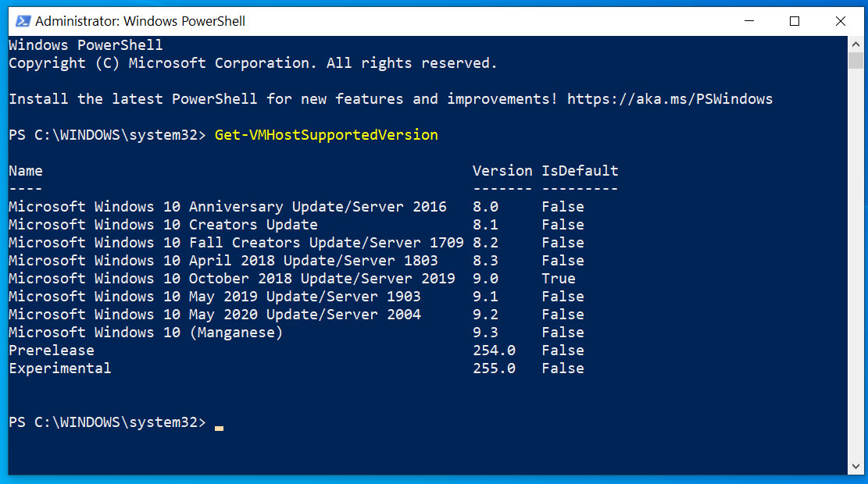The width and height of the screenshot is (868, 484).
Task: Minimize the PowerShell window
Action: [x=749, y=21]
